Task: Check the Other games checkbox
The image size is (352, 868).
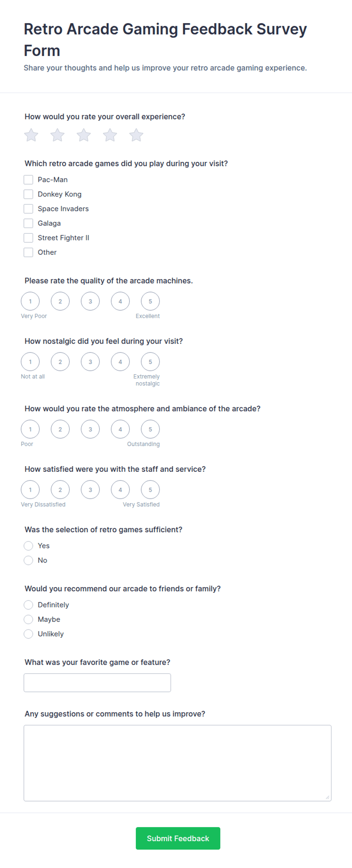Action: tap(28, 252)
